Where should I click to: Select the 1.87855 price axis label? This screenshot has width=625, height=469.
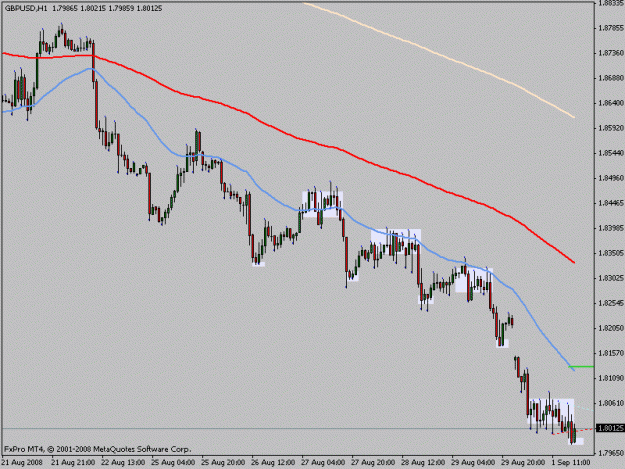(x=611, y=28)
